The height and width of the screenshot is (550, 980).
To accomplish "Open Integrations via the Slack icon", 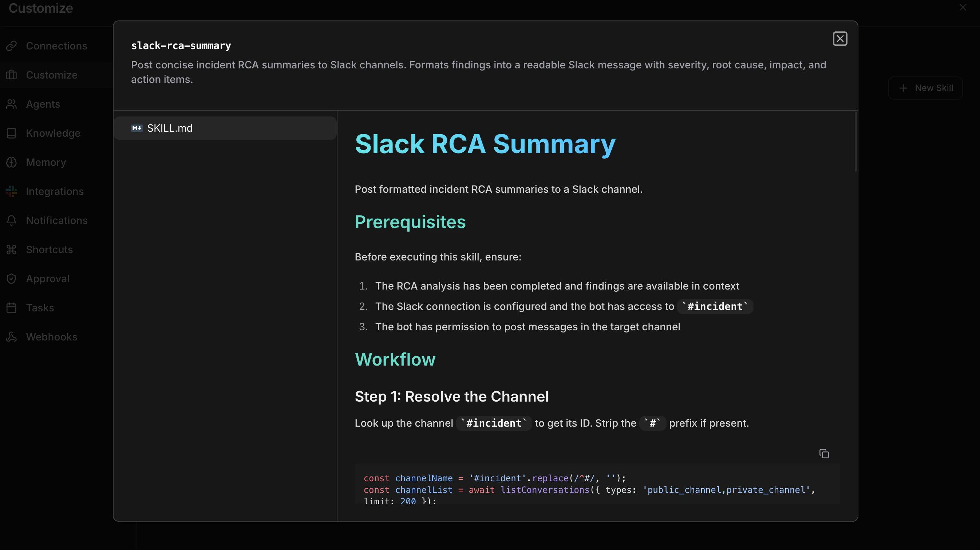I will coord(12,191).
